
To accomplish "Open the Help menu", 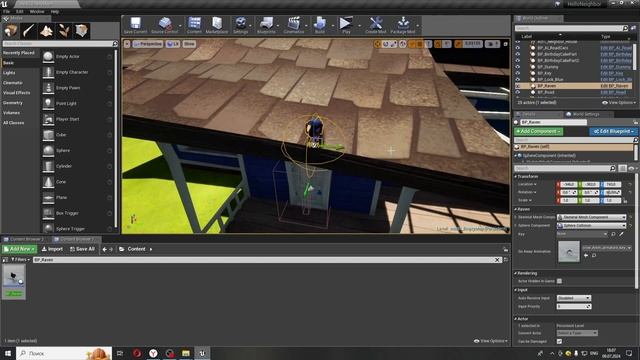I will [x=55, y=12].
